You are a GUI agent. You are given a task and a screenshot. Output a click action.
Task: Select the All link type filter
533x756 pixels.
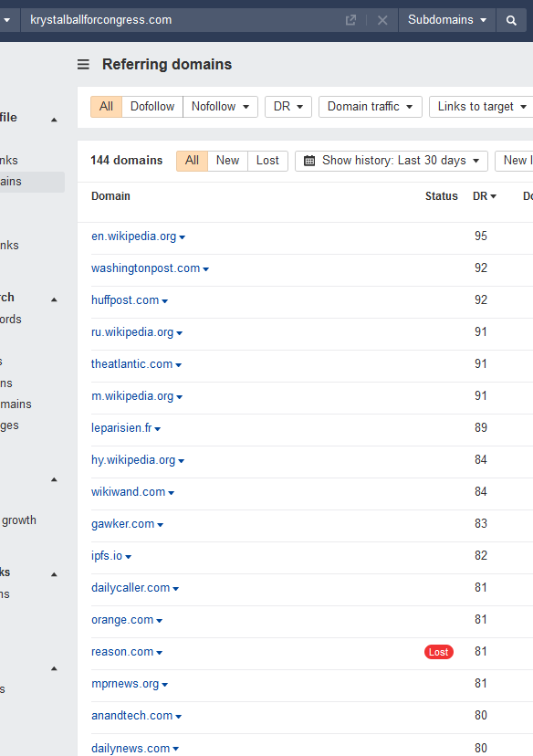pos(106,107)
